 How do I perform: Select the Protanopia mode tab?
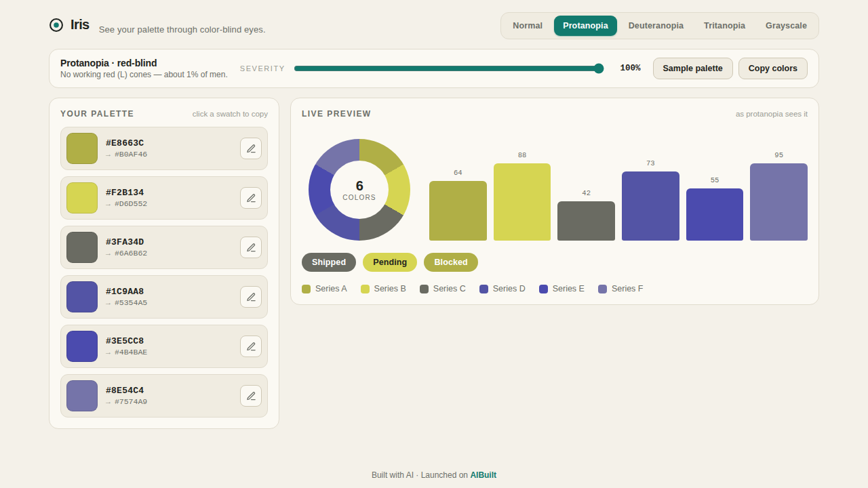click(585, 26)
